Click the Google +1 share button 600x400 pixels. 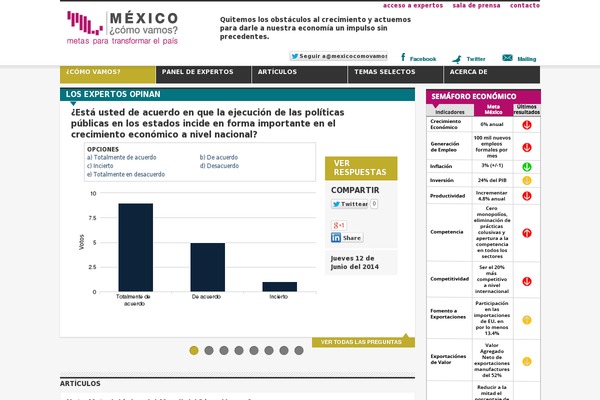(x=339, y=224)
